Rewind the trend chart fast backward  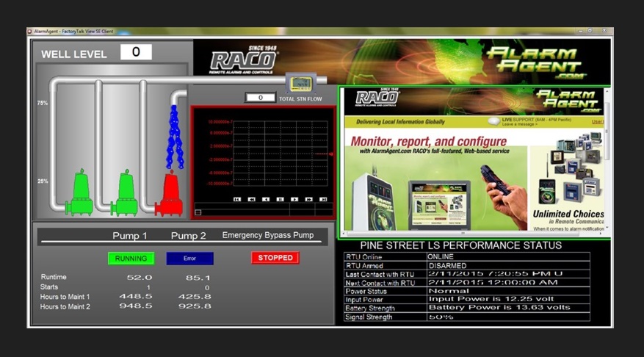251,199
